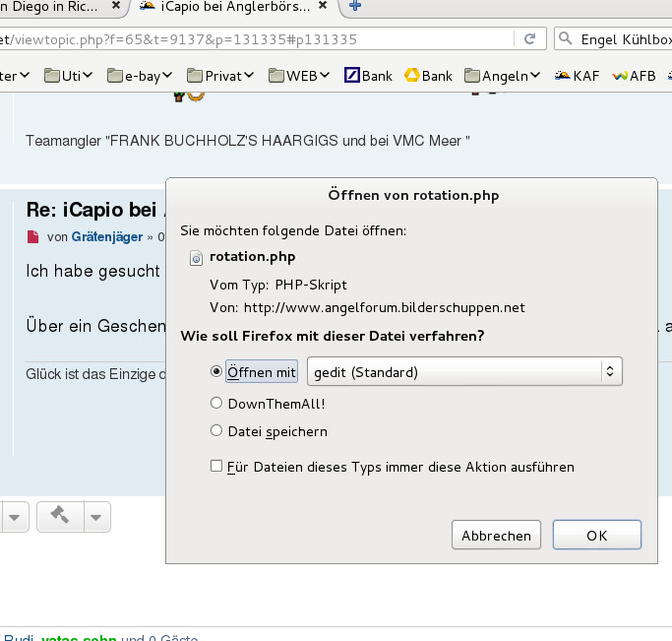Choose the 'Datei speichern' radio option
The image size is (672, 641).
(x=216, y=430)
